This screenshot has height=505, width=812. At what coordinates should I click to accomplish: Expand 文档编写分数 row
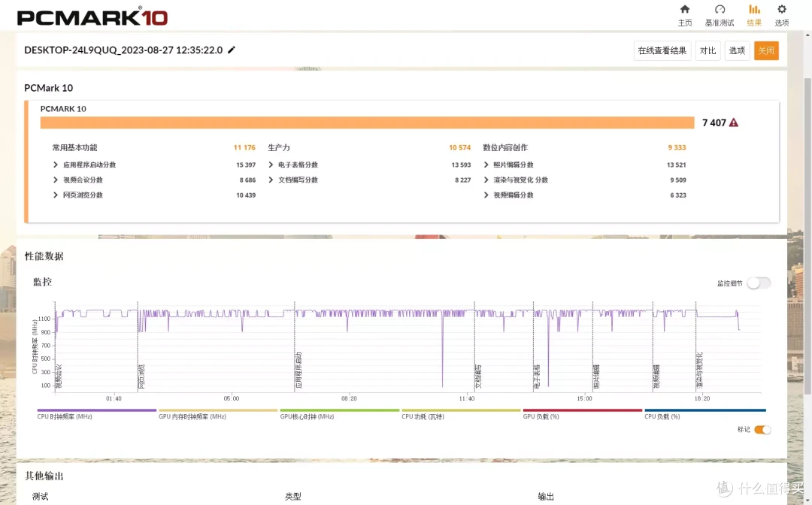click(x=271, y=180)
